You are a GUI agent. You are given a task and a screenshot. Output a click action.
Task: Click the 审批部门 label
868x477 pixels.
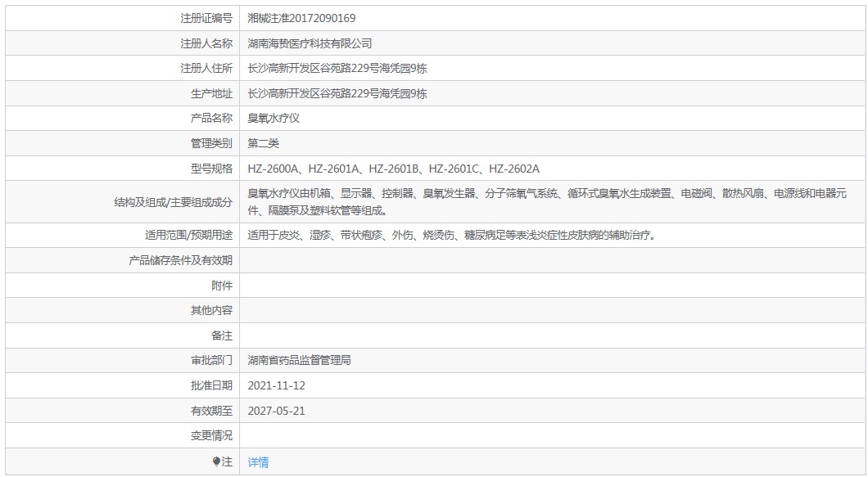211,360
